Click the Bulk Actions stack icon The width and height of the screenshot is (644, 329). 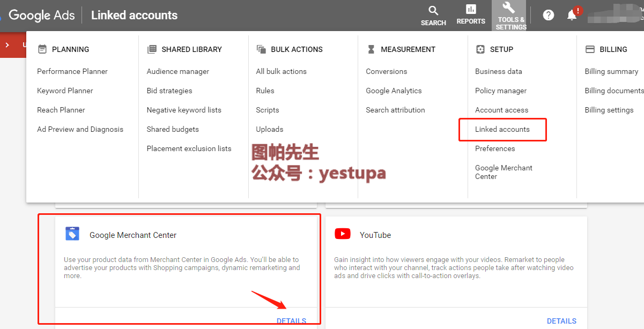pyautogui.click(x=261, y=49)
